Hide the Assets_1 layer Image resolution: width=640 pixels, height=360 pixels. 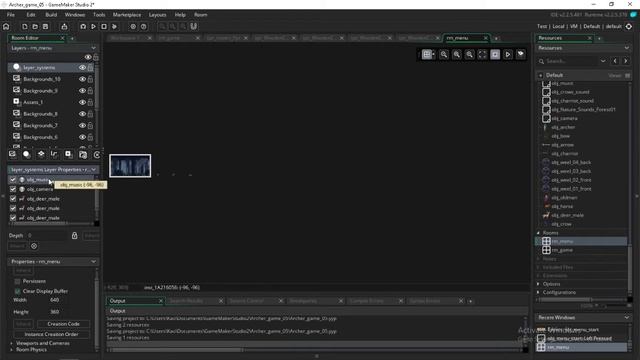(x=82, y=102)
